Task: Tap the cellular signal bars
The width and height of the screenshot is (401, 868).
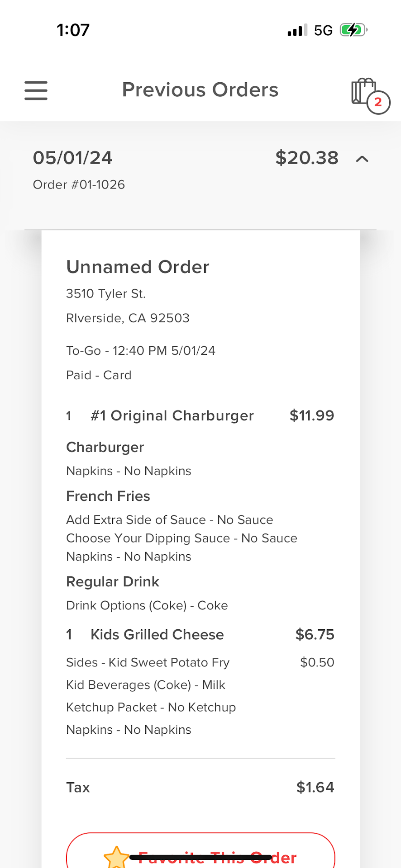Action: point(297,30)
